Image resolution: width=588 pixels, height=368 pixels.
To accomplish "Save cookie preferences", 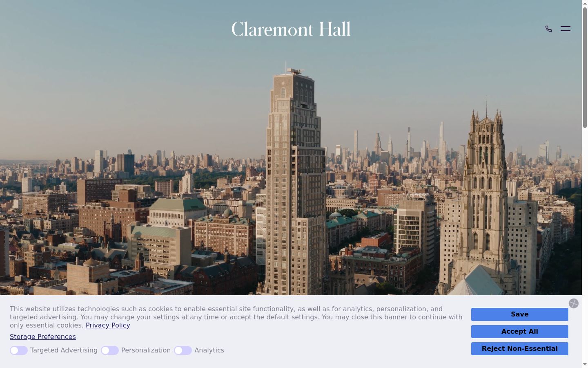I will coord(520,314).
